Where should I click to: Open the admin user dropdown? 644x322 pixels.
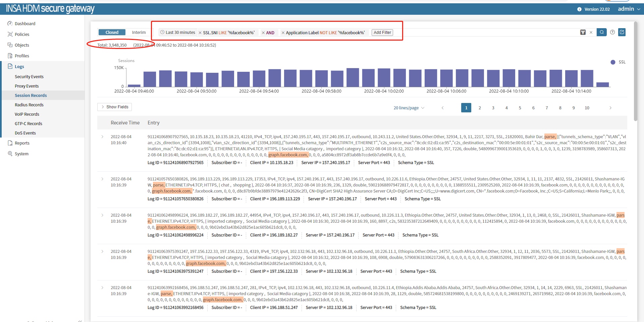pos(629,9)
